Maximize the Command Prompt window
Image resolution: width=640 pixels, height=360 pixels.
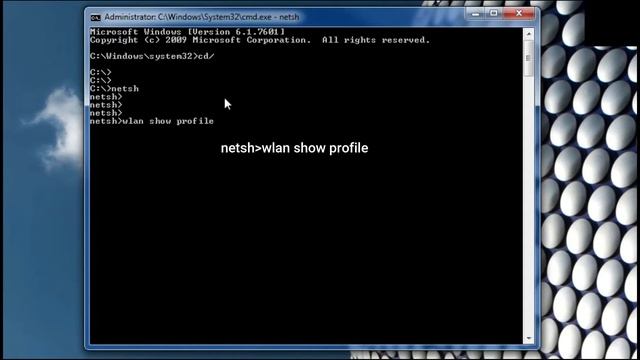[493, 13]
